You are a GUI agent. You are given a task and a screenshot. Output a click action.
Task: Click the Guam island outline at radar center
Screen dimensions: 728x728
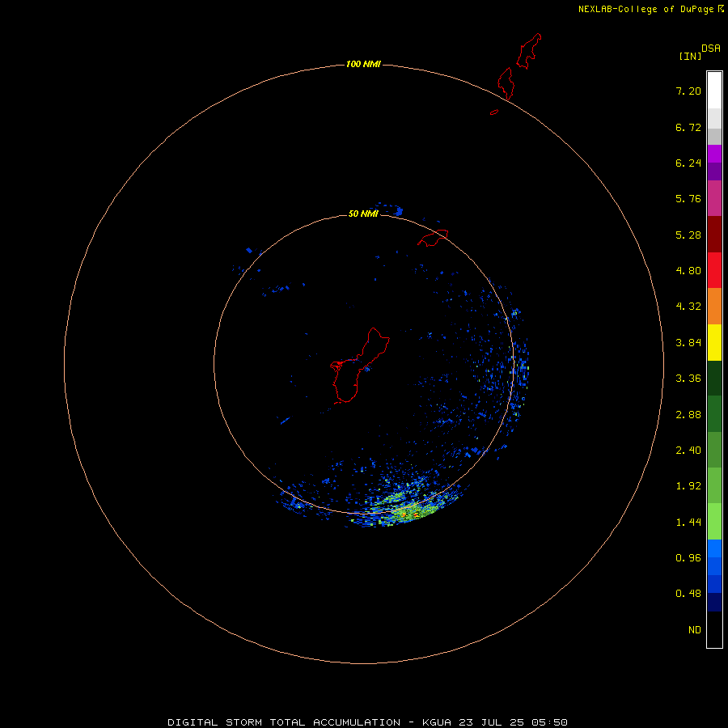pos(360,366)
